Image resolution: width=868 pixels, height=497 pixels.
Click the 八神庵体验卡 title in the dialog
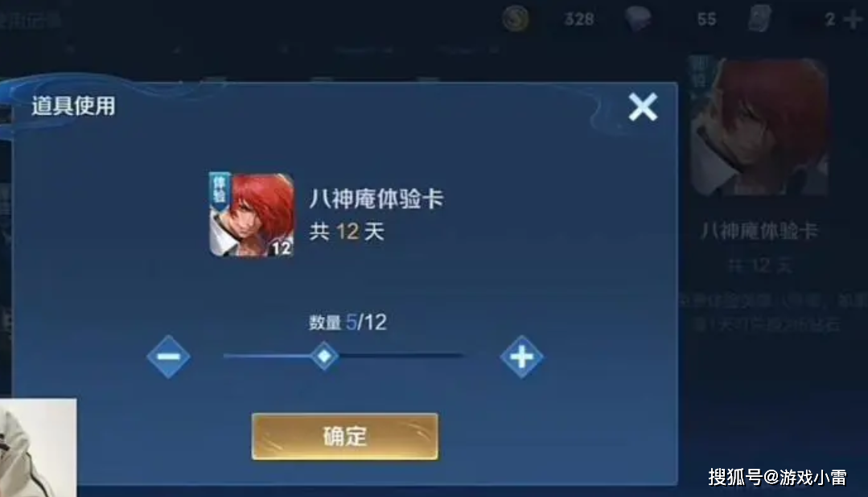tap(376, 199)
